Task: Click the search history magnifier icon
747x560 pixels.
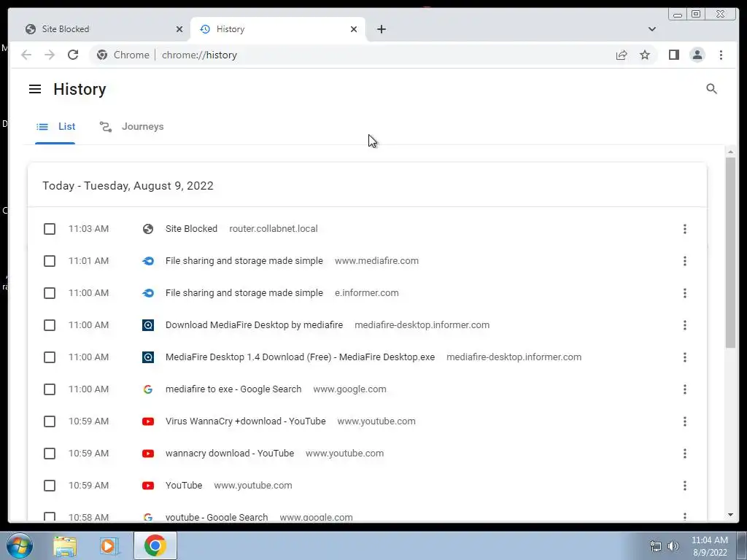Action: [711, 88]
